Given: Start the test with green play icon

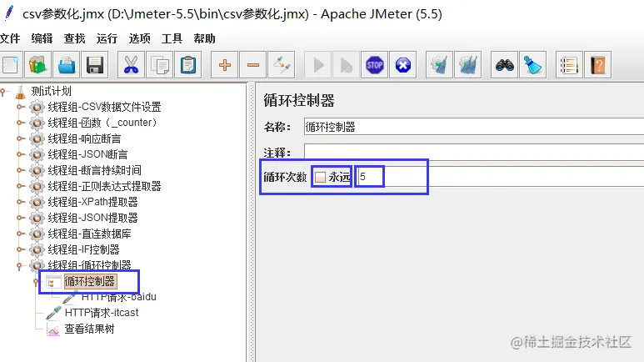Looking at the screenshot, I should 318,65.
